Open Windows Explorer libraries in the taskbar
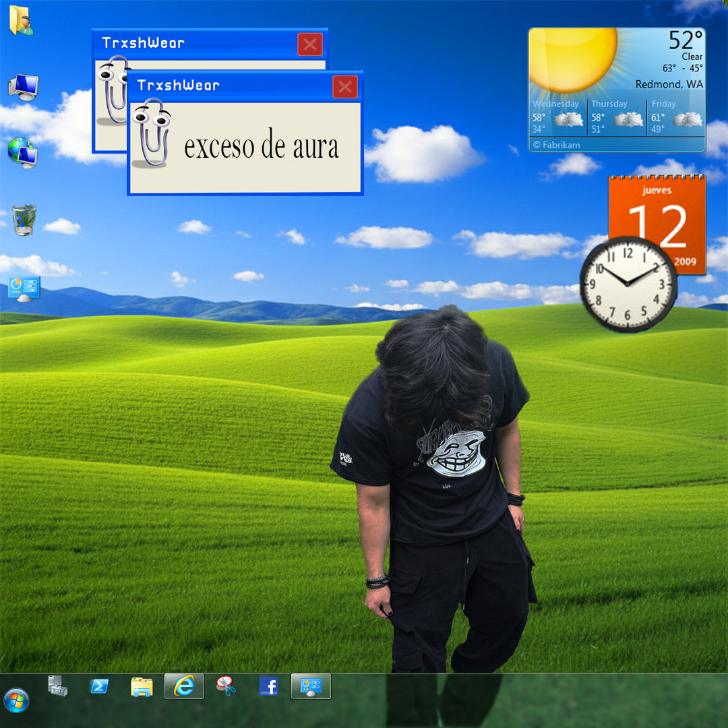The image size is (728, 728). pos(142,686)
